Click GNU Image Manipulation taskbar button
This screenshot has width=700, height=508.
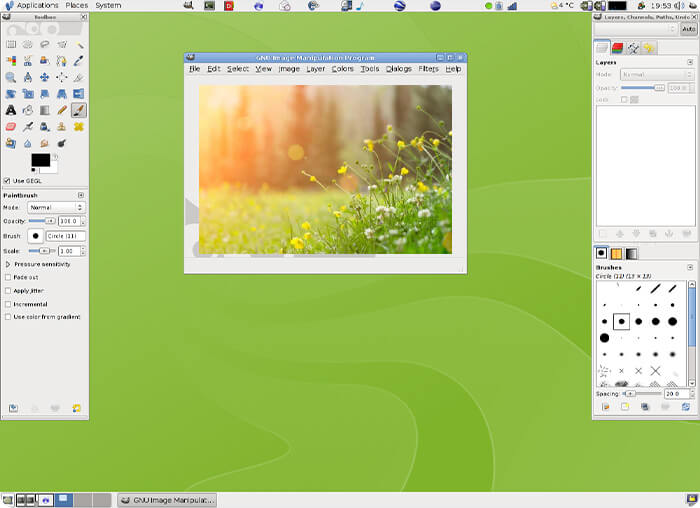tap(167, 500)
